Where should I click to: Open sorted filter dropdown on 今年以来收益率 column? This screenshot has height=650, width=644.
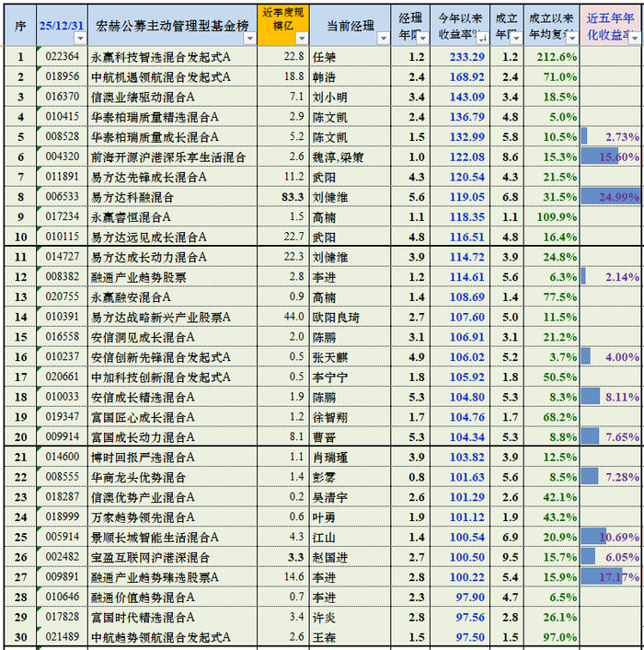482,39
